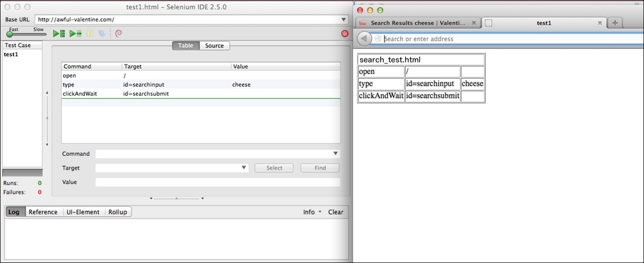The width and height of the screenshot is (644, 263).
Task: Click 'id=searchinput' target cell in IDE
Action: 144,84
